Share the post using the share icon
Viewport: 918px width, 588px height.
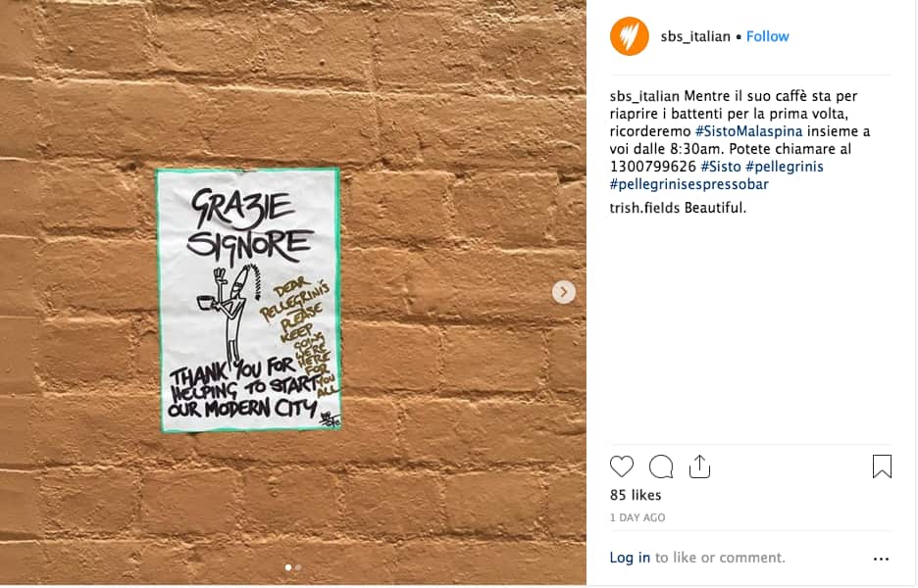(x=699, y=466)
